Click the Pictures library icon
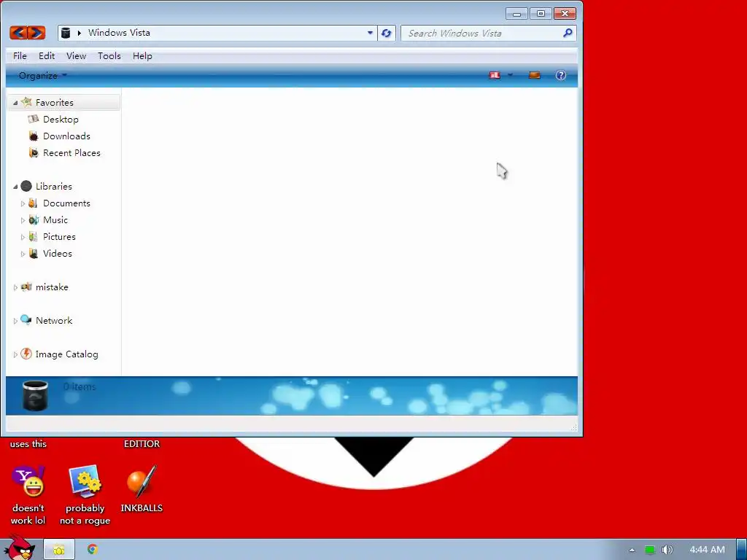747x560 pixels. (34, 237)
